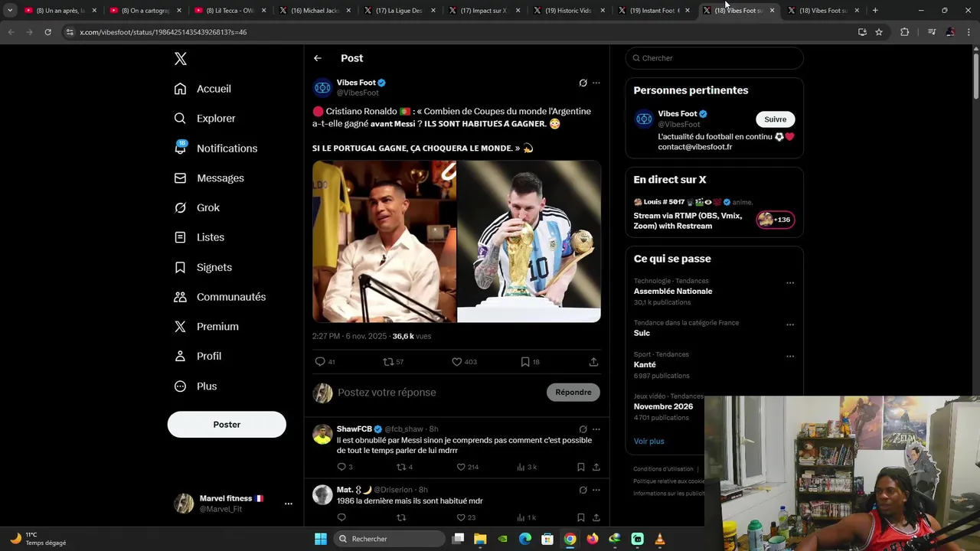This screenshot has height=551, width=980.
Task: Open more options for Assemblée Nationale trend
Action: pos(790,283)
